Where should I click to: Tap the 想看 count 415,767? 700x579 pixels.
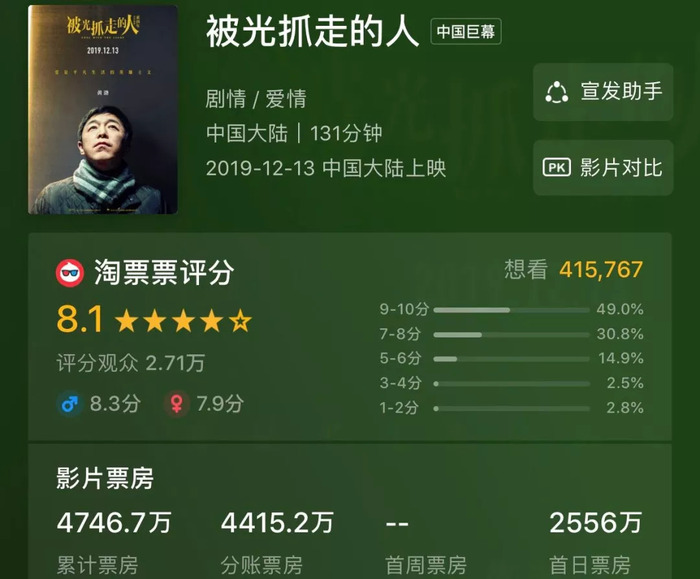pos(601,270)
